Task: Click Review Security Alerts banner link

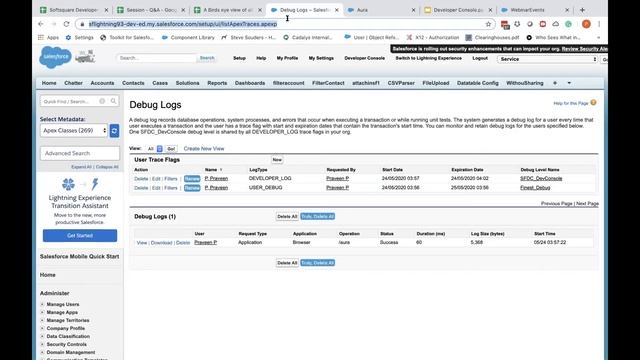Action: pyautogui.click(x=584, y=49)
